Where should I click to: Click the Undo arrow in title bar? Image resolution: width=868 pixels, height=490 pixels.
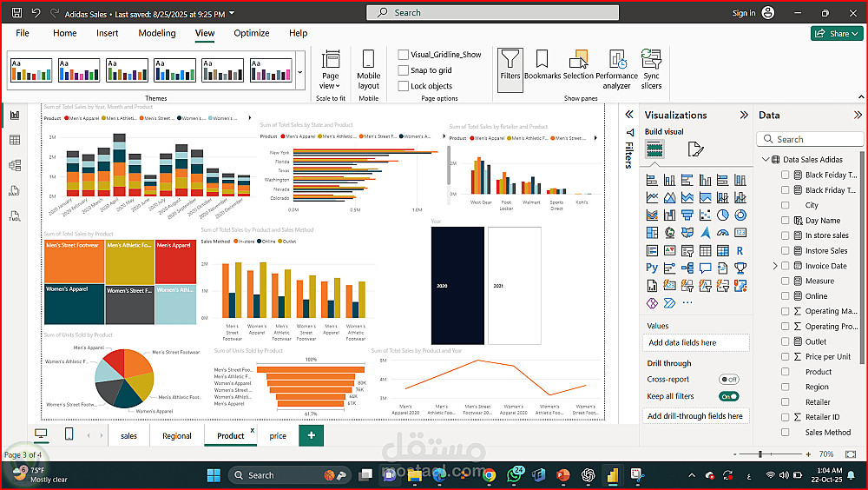tap(36, 13)
